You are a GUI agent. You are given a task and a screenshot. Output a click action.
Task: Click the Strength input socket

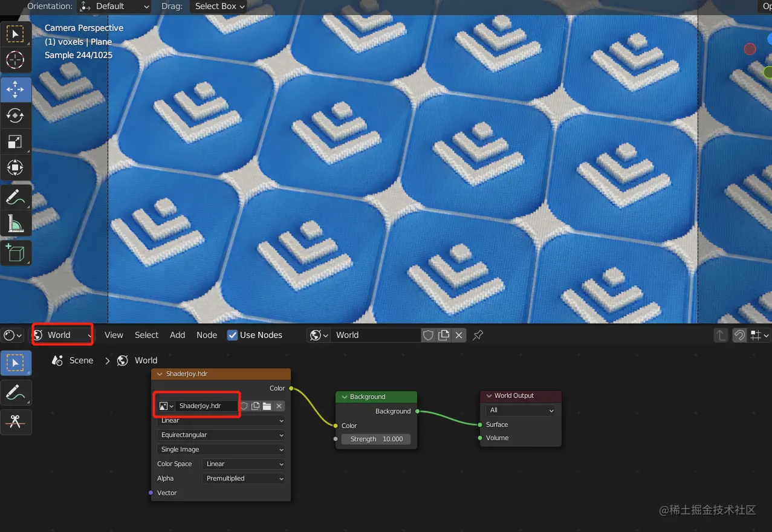[336, 439]
